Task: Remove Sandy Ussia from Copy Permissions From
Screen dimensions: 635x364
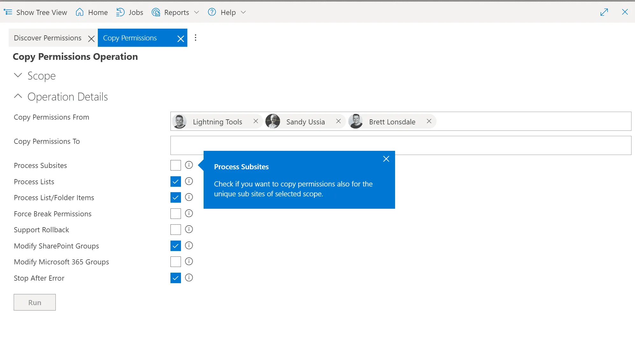Action: click(338, 121)
